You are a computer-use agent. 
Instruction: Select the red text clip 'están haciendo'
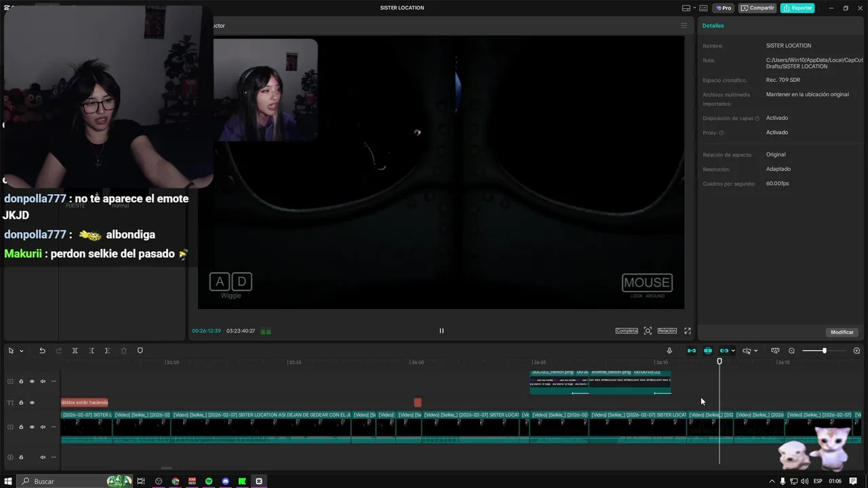(85, 403)
